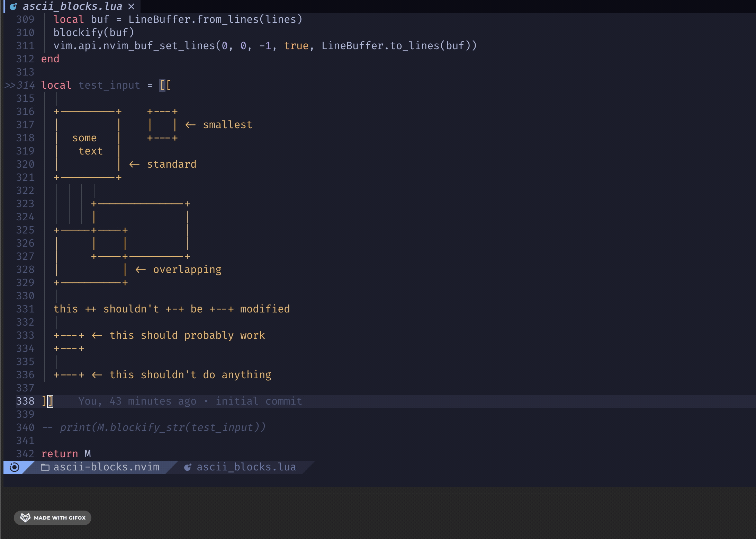The height and width of the screenshot is (539, 756).
Task: Click the folder icon beside ascii-blocks.nvim
Action: (x=45, y=467)
